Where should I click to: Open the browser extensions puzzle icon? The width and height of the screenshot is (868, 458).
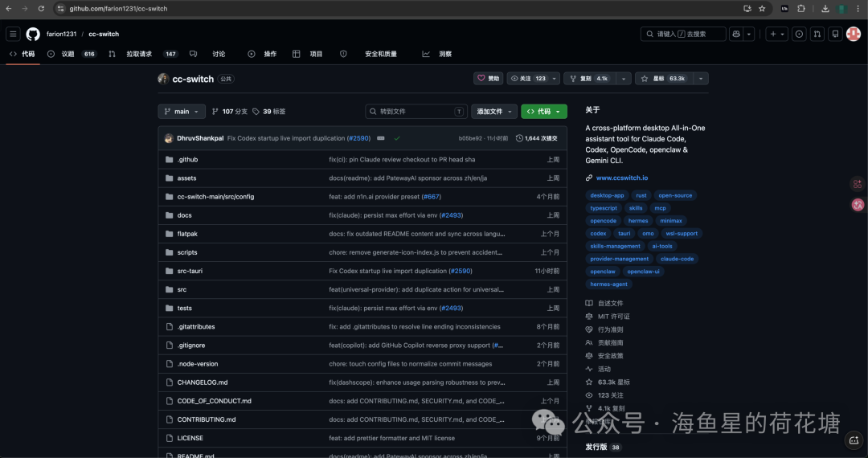pyautogui.click(x=801, y=8)
